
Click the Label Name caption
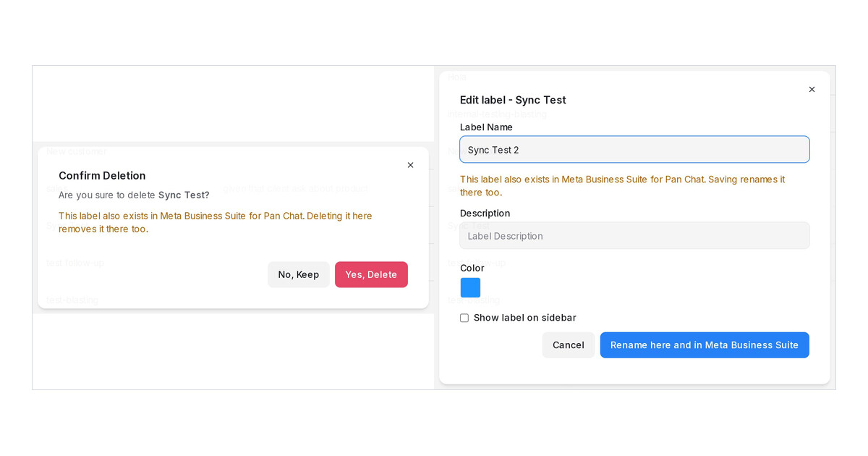(x=486, y=127)
